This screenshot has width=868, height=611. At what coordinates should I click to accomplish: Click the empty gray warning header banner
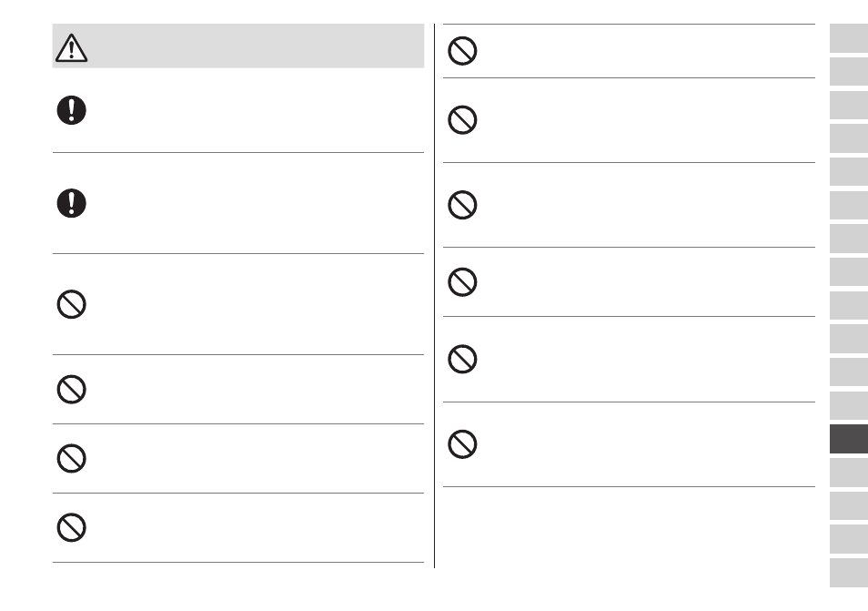238,46
